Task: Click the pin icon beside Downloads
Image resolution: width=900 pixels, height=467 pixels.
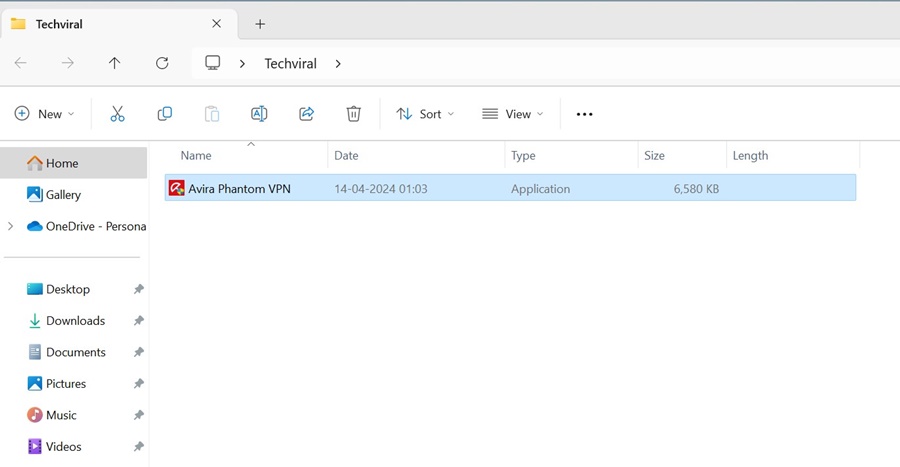Action: (x=139, y=321)
